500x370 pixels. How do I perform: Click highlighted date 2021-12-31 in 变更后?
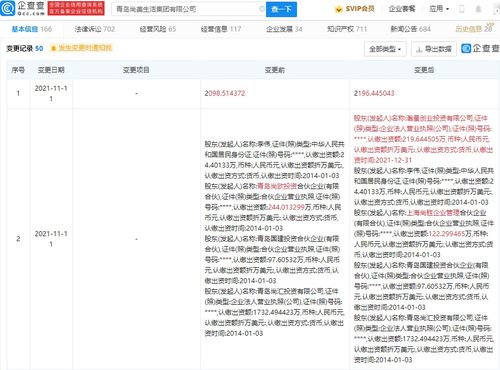[393, 160]
